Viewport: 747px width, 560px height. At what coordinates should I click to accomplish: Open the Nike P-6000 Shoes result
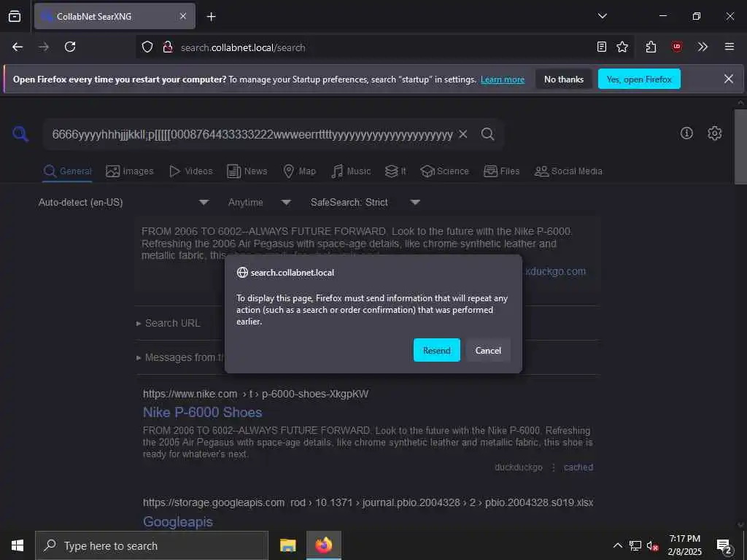coord(203,413)
